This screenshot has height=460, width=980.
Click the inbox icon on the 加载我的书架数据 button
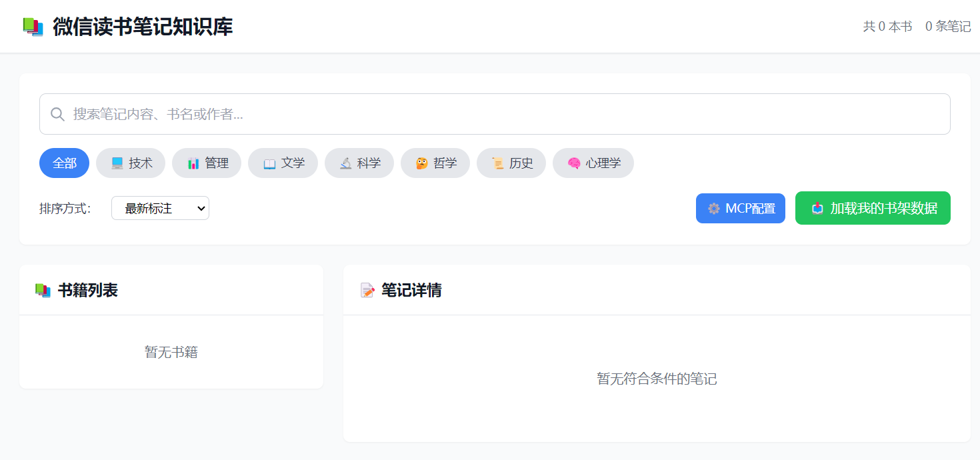817,209
